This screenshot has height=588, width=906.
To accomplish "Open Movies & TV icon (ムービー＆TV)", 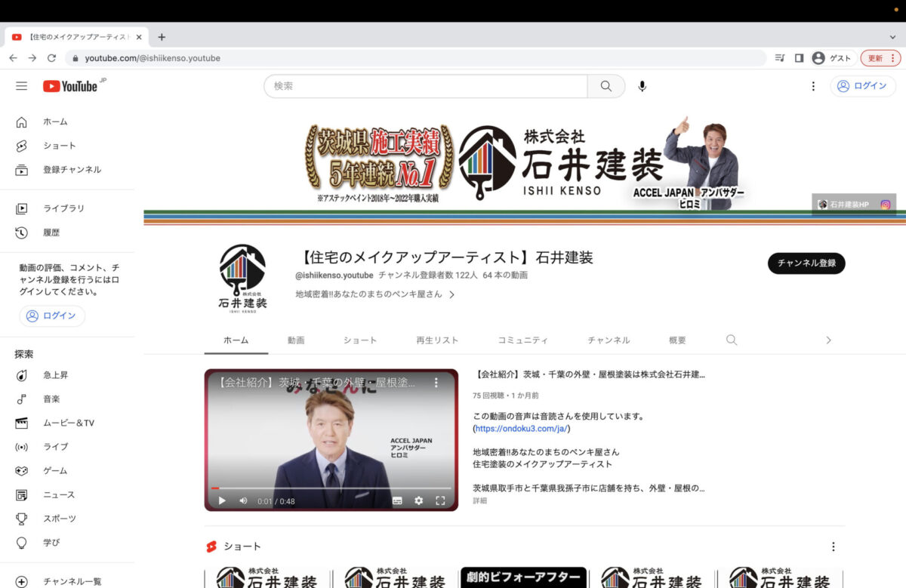I will tap(21, 423).
